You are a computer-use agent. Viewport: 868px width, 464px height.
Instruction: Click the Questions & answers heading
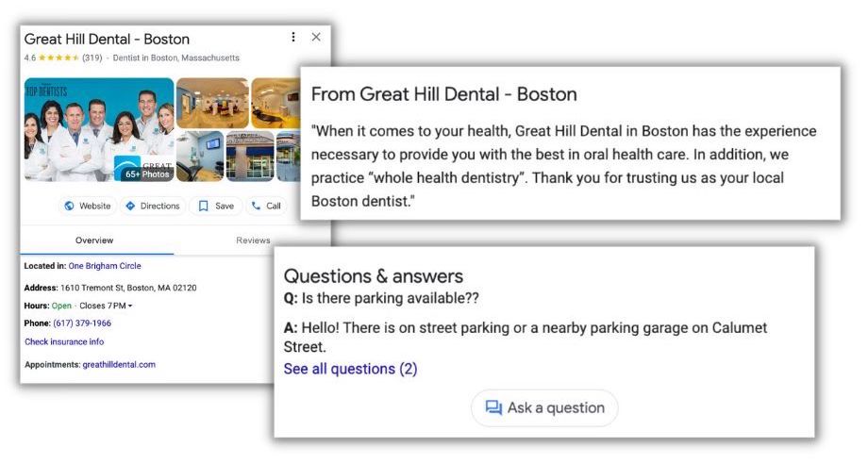click(373, 276)
